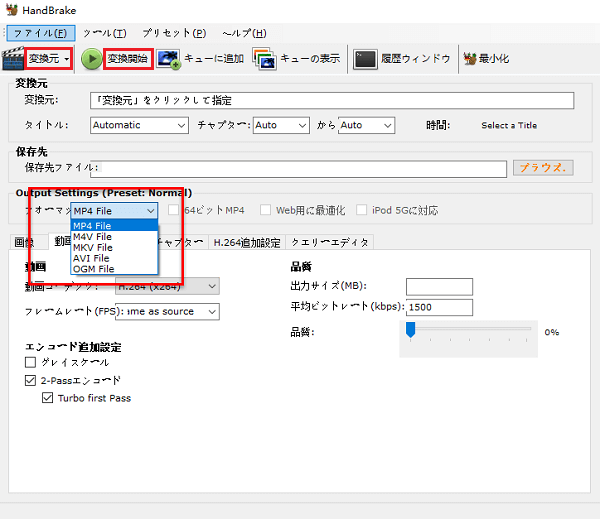Select M4V File in format list

pos(114,237)
